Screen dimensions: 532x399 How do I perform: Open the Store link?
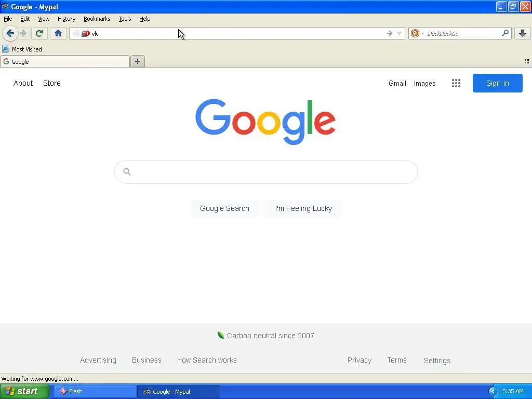52,83
